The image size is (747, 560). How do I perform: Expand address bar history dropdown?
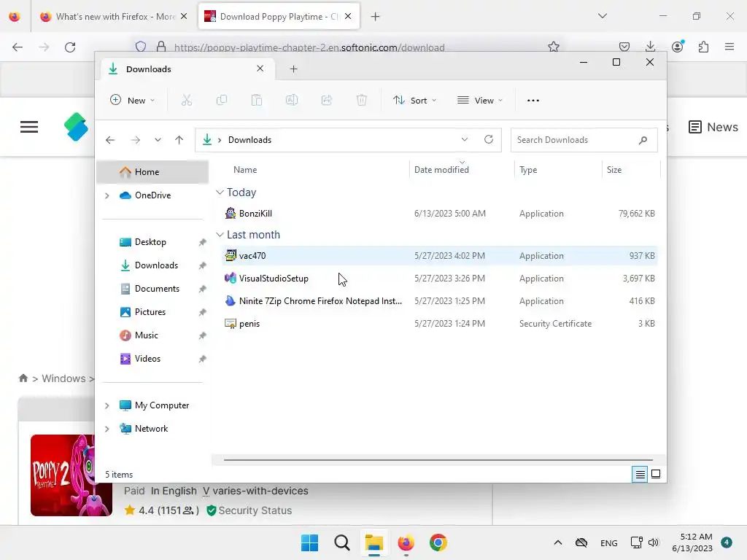tap(465, 139)
